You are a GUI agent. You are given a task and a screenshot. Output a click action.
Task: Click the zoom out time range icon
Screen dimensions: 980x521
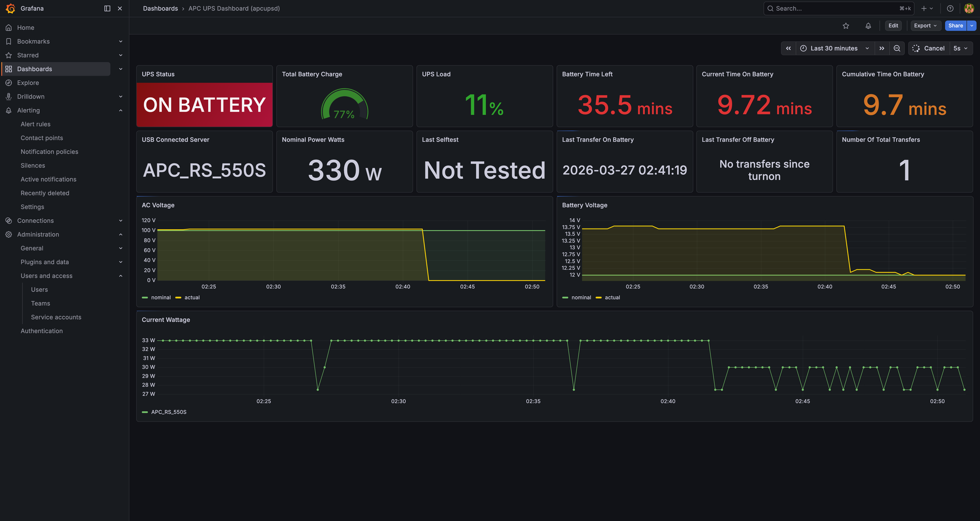[897, 48]
